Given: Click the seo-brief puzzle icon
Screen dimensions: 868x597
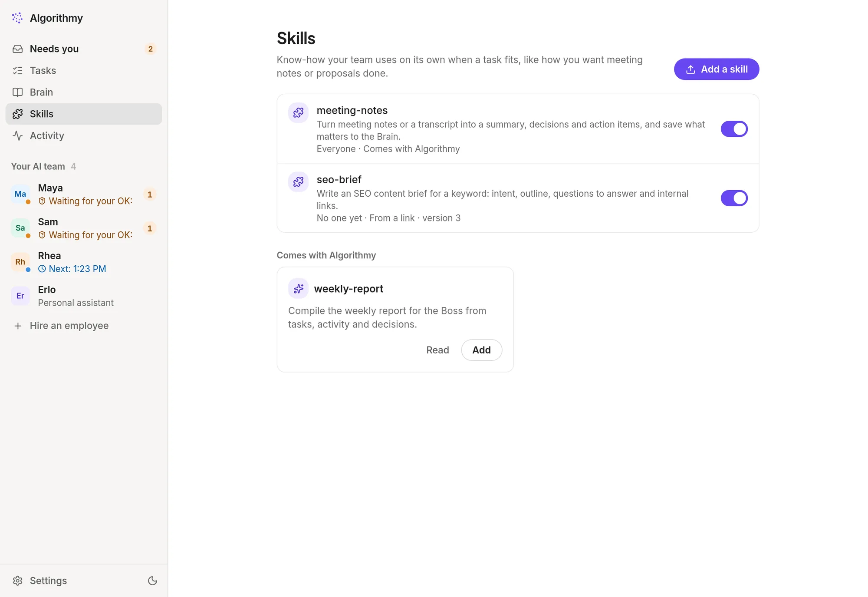Looking at the screenshot, I should (298, 182).
